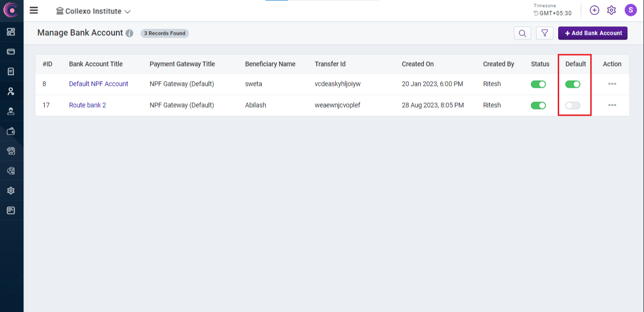Viewport: 644px width, 312px height.
Task: Disable Default switch for Default NPF Account
Action: point(572,84)
